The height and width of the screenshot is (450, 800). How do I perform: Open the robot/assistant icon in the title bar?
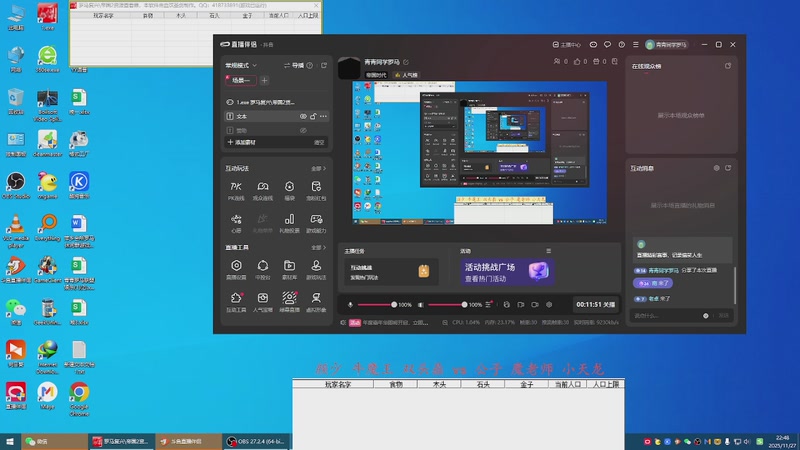[593, 45]
